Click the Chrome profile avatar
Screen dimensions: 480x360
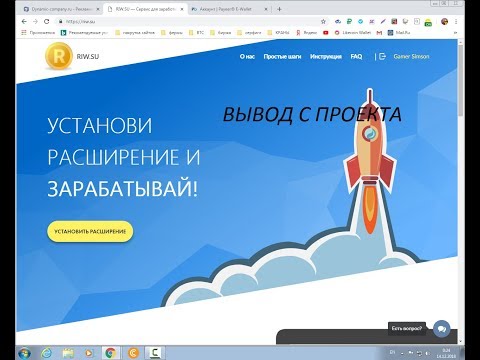pyautogui.click(x=444, y=21)
